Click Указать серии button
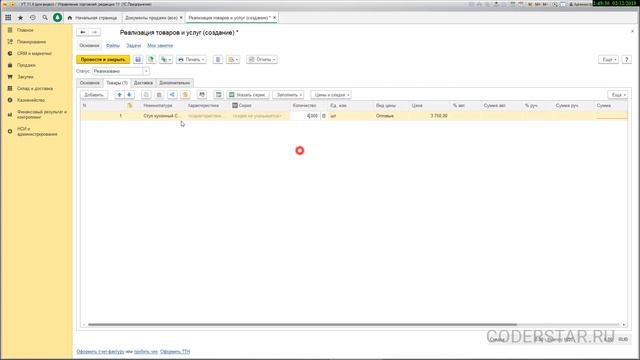 [247, 95]
